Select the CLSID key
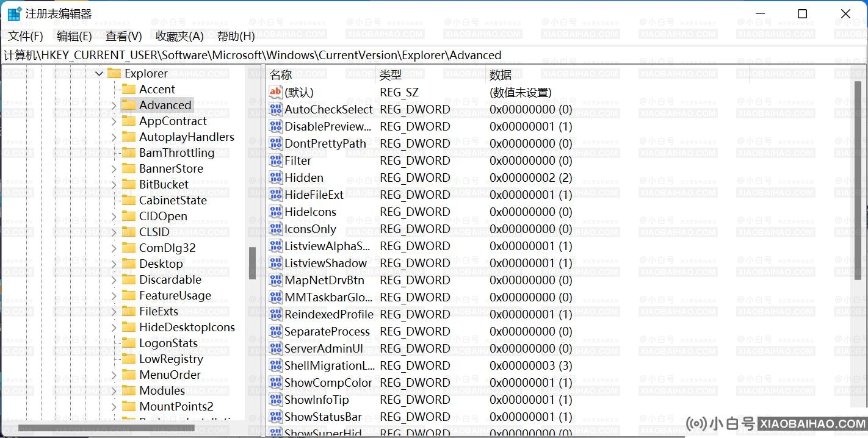 154,232
